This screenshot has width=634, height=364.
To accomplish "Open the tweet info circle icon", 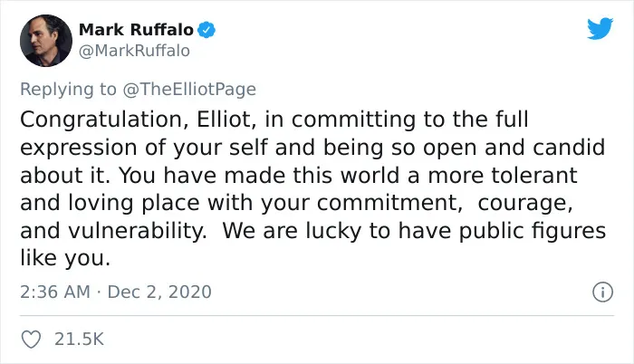I will (x=603, y=292).
